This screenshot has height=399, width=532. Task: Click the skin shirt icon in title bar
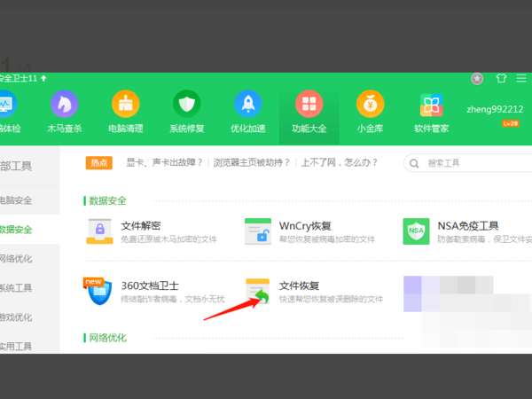[x=501, y=78]
